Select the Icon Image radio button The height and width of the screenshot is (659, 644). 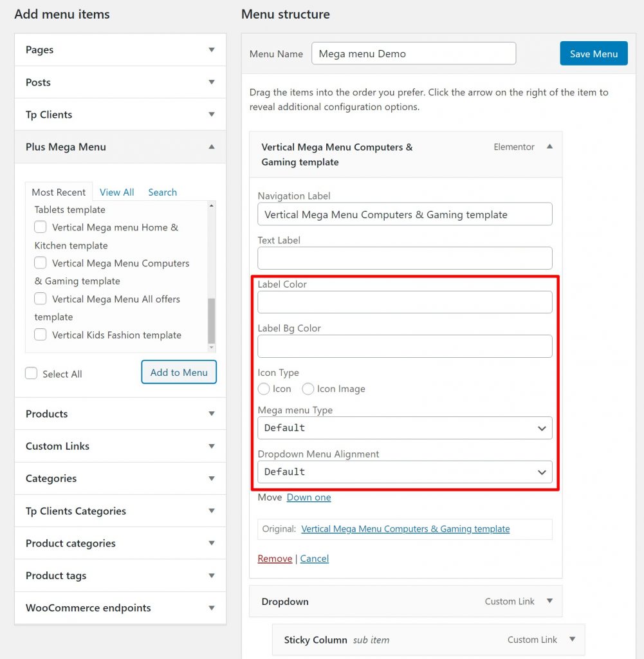click(308, 389)
